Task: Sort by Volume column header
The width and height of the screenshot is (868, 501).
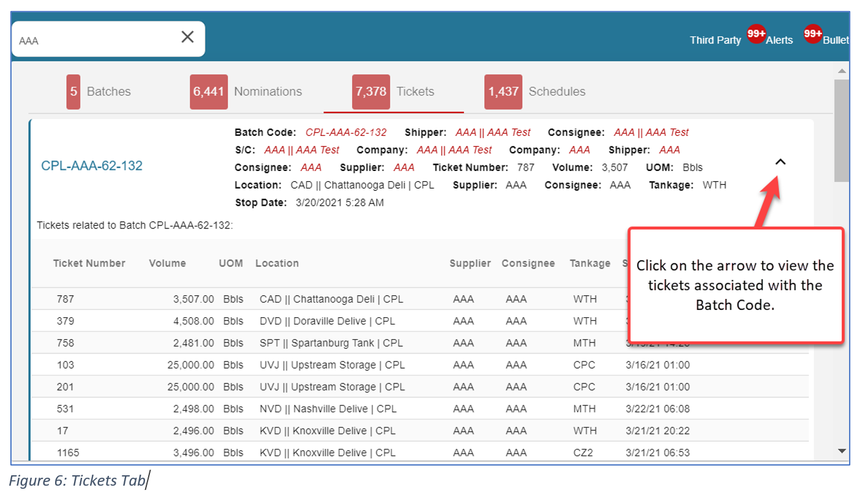Action: pyautogui.click(x=167, y=263)
